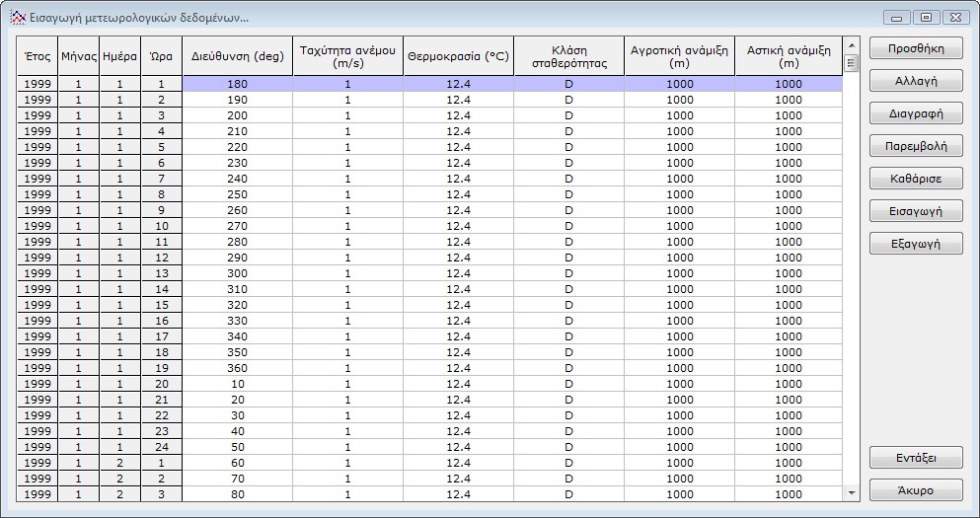Click the Ταχύτητα ανέμου (m/s) column header

[347, 56]
